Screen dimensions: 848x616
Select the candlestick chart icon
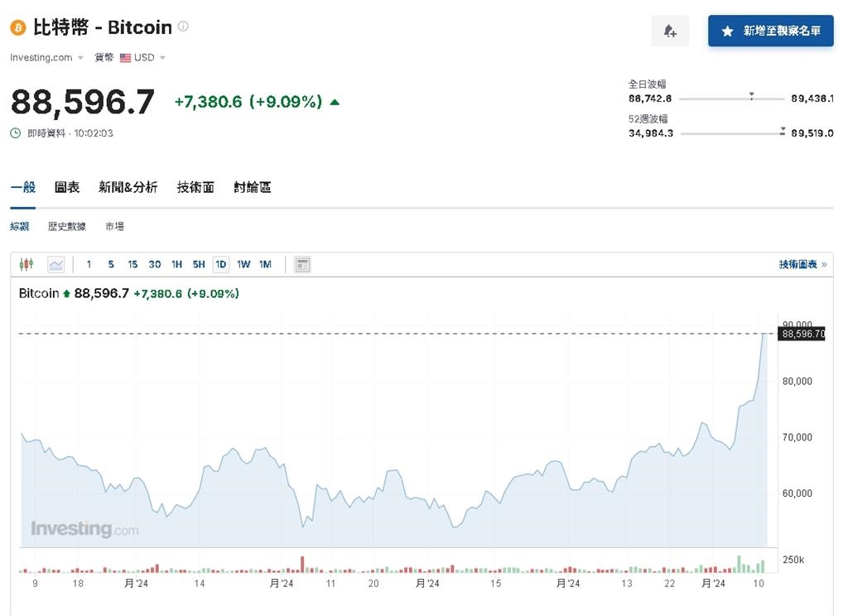[25, 264]
